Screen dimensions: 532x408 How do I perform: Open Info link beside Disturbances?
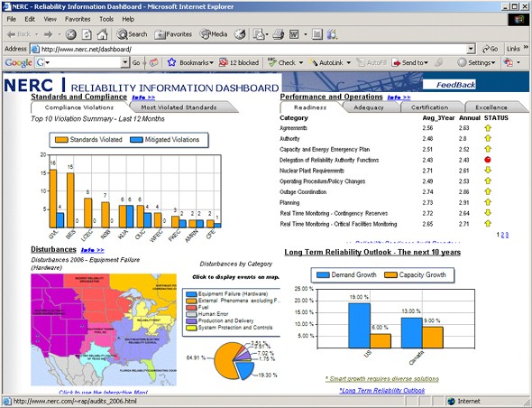click(x=93, y=250)
